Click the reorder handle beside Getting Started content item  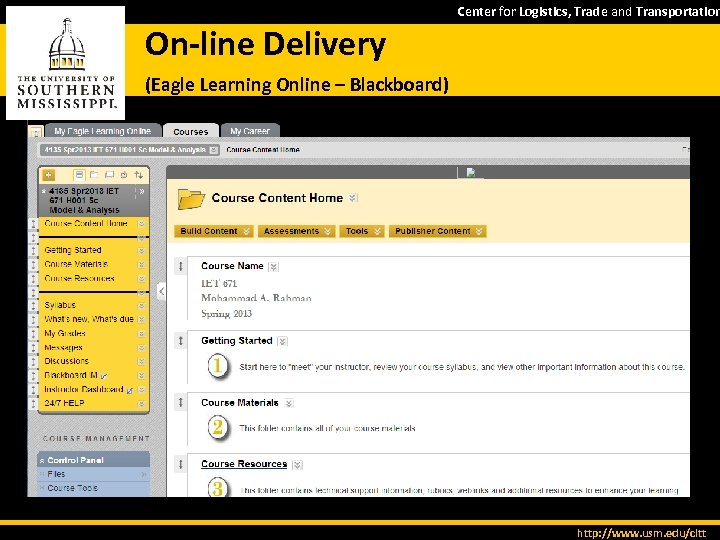point(180,341)
